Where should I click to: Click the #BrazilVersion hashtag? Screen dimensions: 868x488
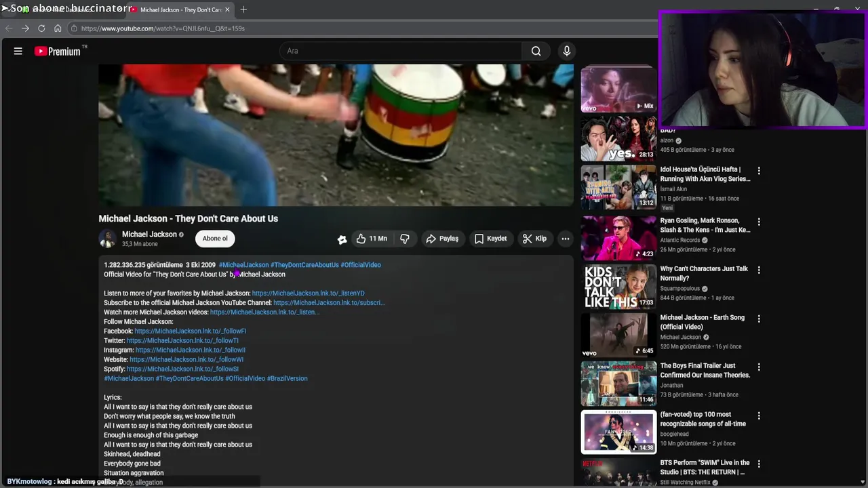pos(288,379)
